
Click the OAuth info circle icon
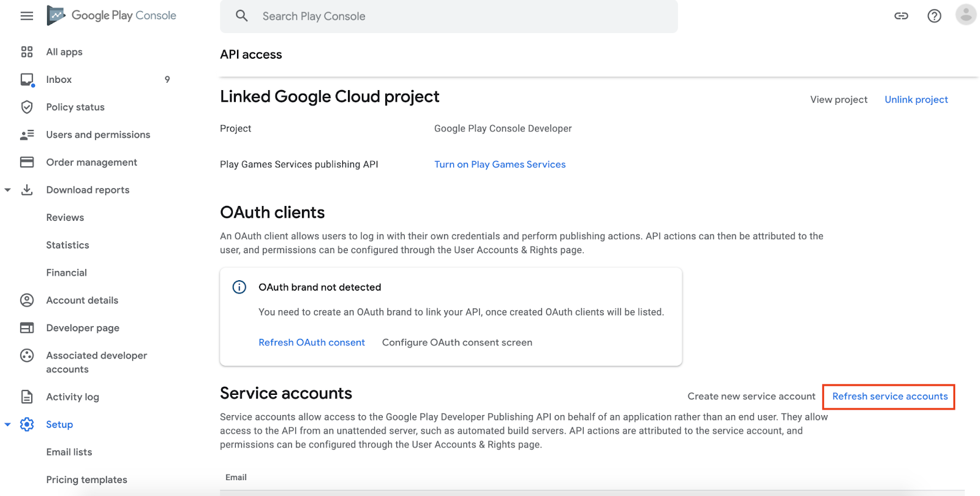pyautogui.click(x=239, y=287)
